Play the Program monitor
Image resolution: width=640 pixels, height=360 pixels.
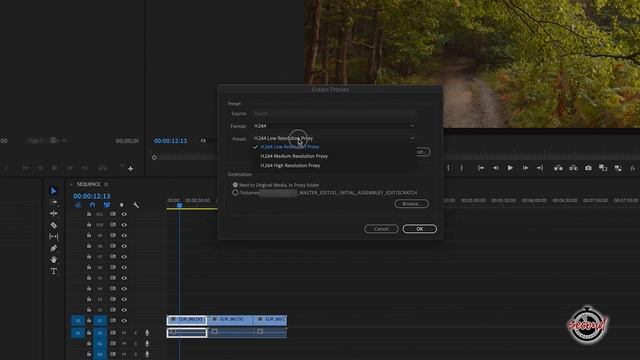click(x=510, y=168)
